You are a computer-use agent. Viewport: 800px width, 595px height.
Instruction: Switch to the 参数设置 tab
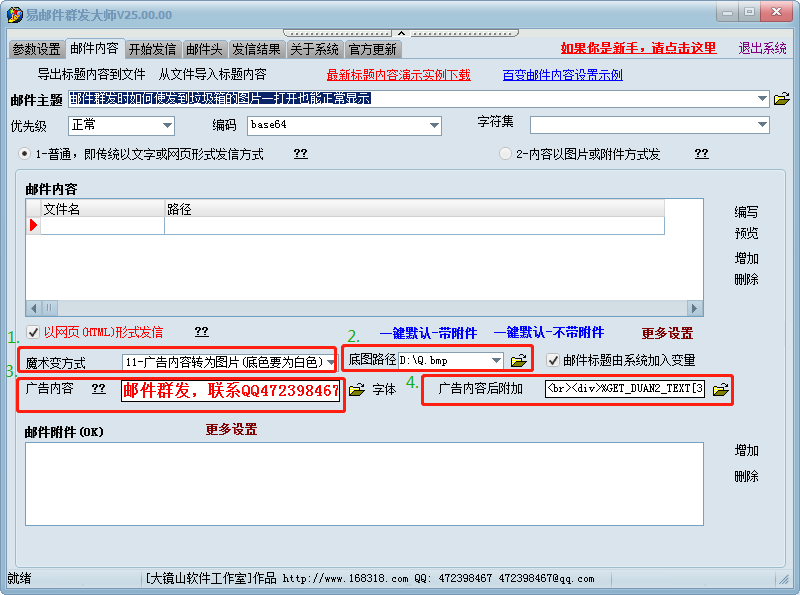pyautogui.click(x=36, y=49)
